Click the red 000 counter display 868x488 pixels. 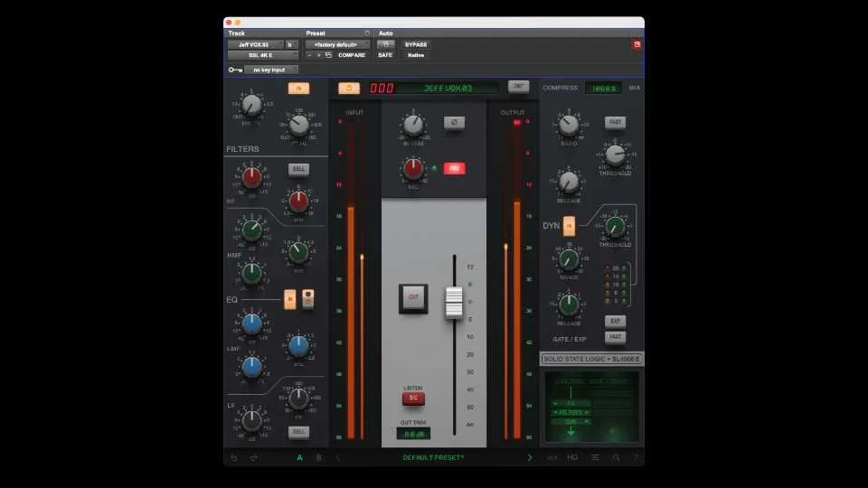click(x=382, y=88)
